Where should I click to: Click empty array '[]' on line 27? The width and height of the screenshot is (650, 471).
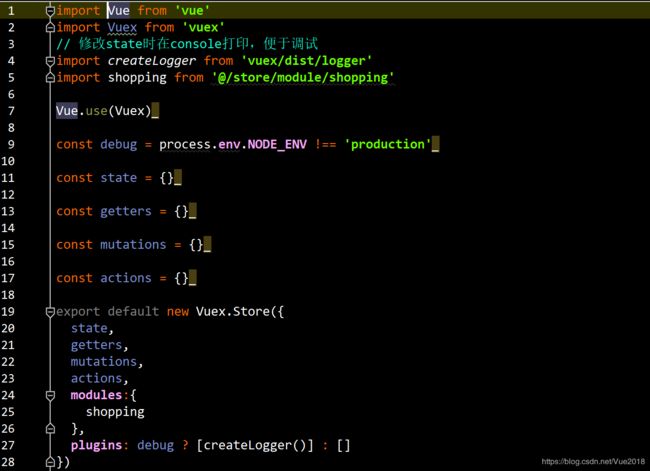(344, 445)
